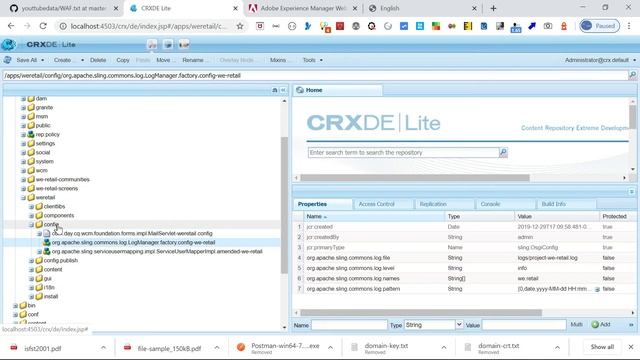Viewport: 640px width, 360px height.
Task: Open the Administrator@crx.default user dropdown
Action: click(600, 60)
